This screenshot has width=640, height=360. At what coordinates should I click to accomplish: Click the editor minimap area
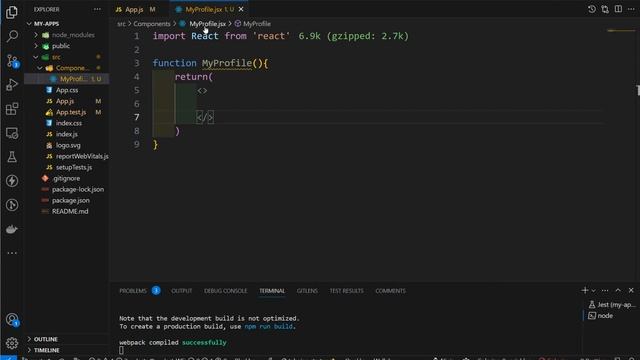tap(621, 31)
